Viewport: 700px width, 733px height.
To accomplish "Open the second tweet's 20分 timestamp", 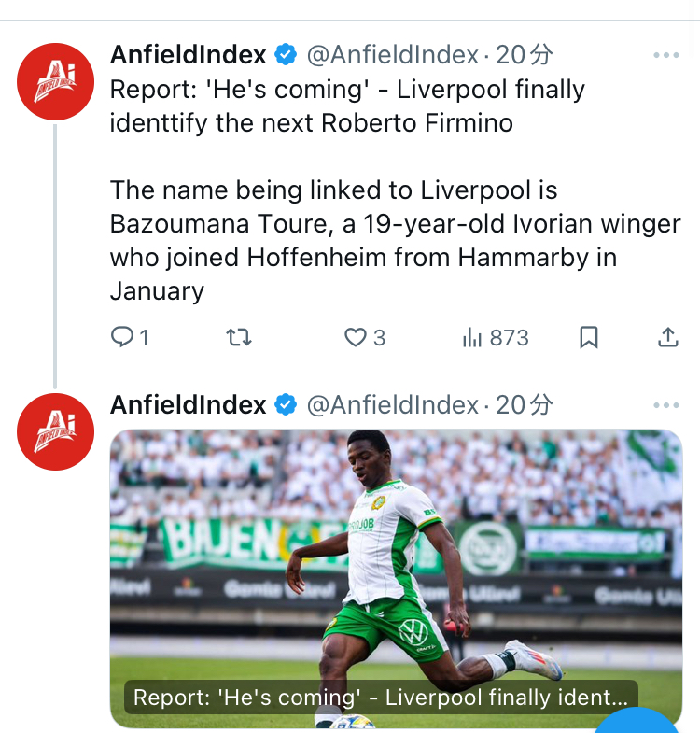I will coord(525,404).
